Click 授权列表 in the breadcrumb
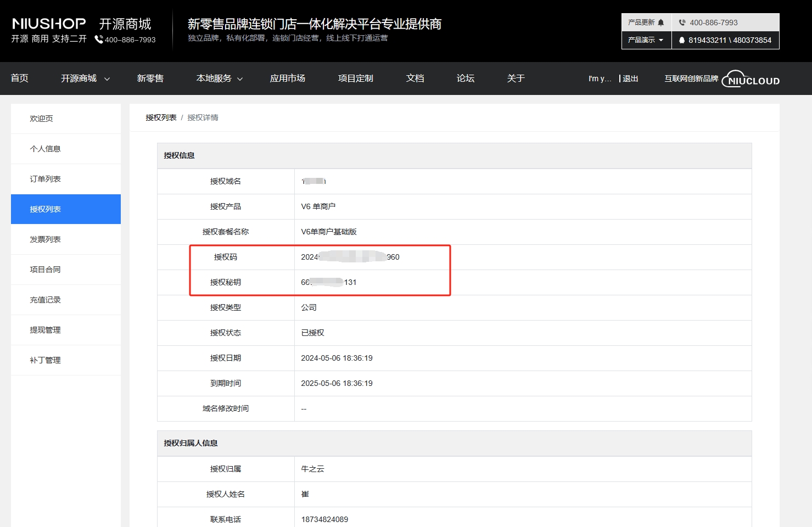This screenshot has width=812, height=527. pyautogui.click(x=161, y=117)
